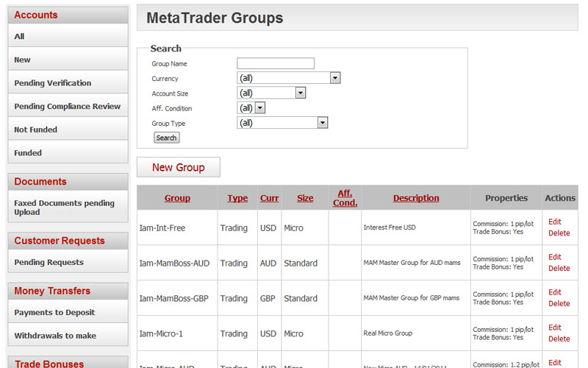Viewport: 588px width, 368px height.
Task: Click the GBP currency cell
Action: 268,299
